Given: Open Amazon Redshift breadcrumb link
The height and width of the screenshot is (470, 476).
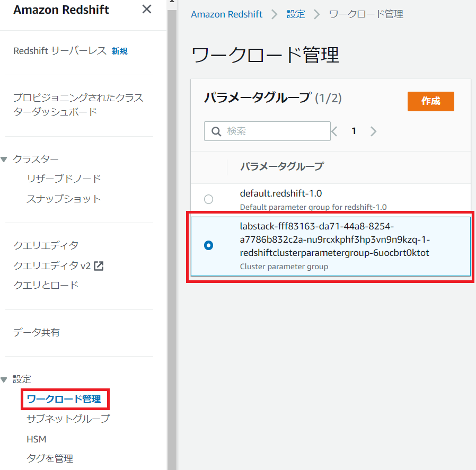Looking at the screenshot, I should click(x=226, y=14).
